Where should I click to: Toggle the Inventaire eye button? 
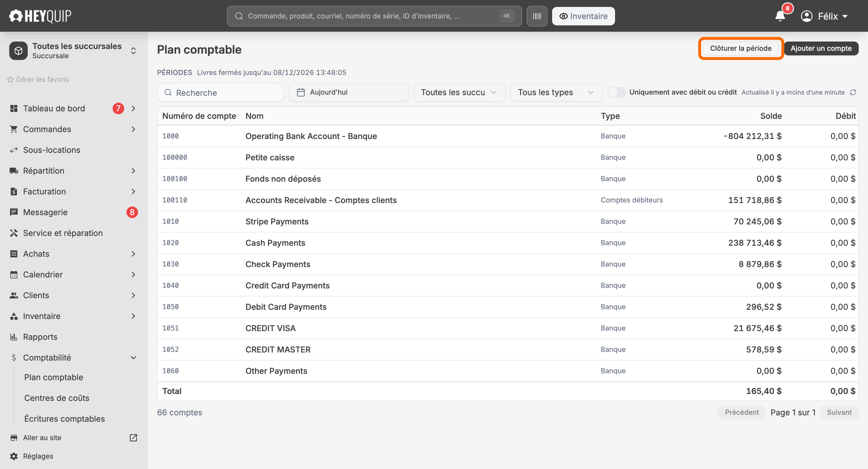(x=583, y=16)
